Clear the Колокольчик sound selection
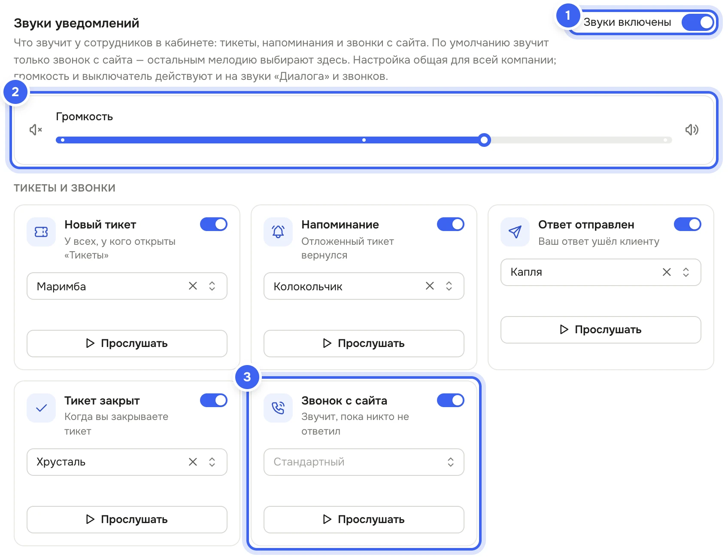This screenshot has height=560, width=728. pyautogui.click(x=430, y=286)
